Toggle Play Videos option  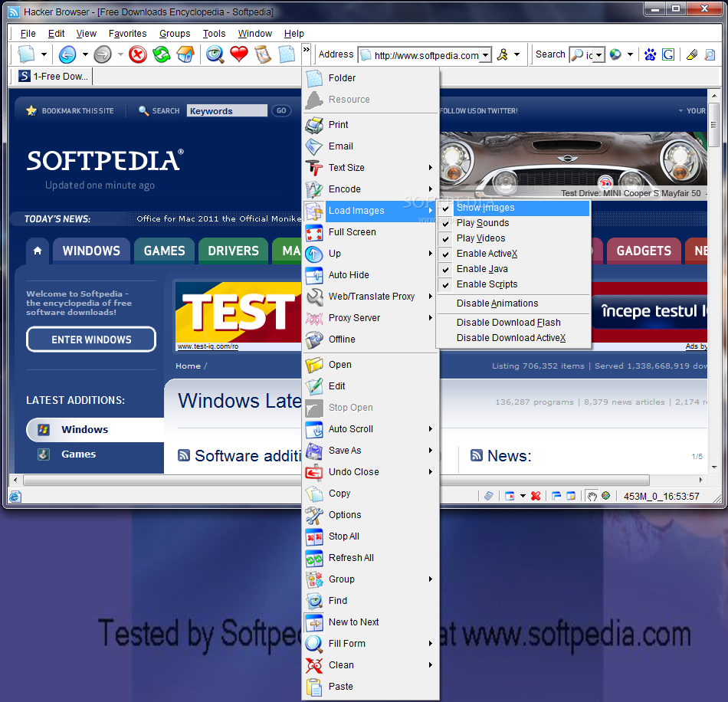click(x=513, y=238)
